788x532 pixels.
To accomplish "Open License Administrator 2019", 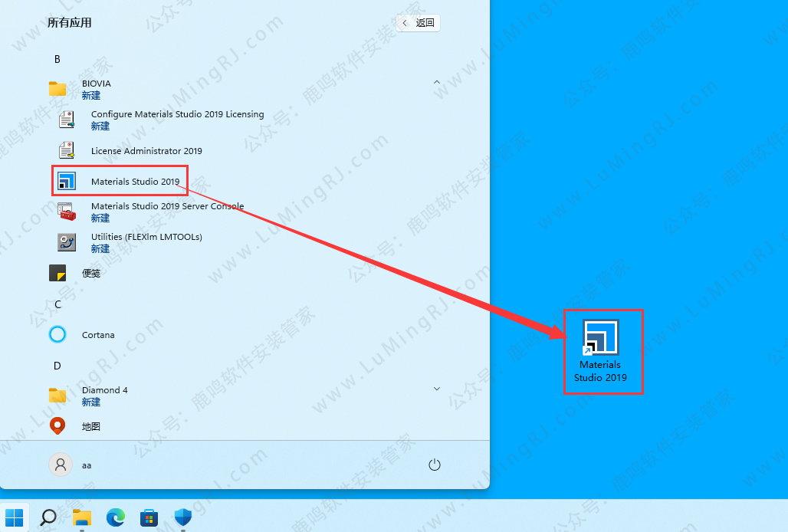I will pos(146,151).
